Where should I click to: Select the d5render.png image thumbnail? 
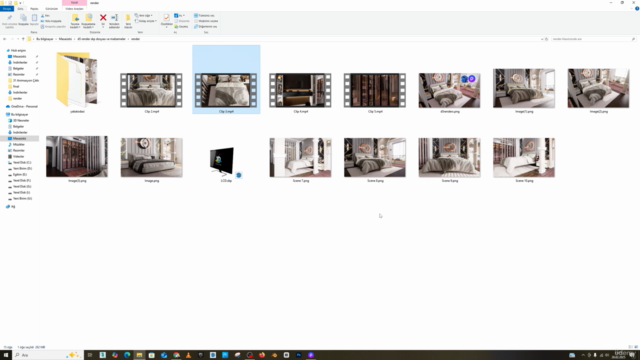tap(449, 91)
